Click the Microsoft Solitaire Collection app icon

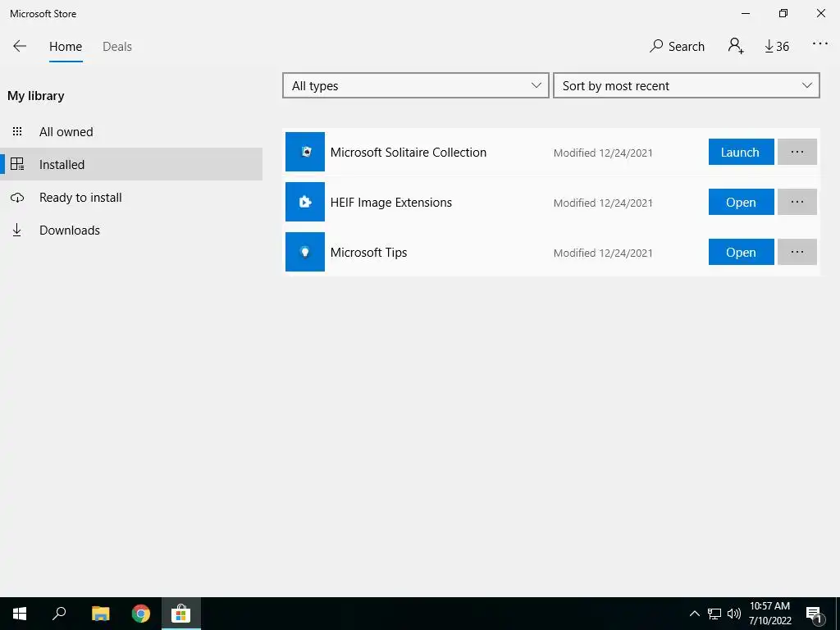(305, 152)
